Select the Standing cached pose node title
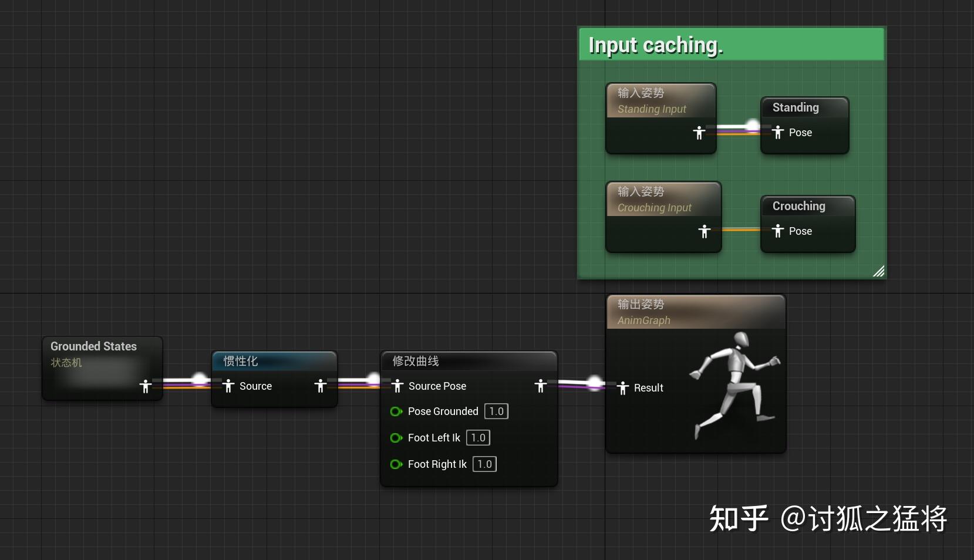The height and width of the screenshot is (560, 974). point(796,107)
